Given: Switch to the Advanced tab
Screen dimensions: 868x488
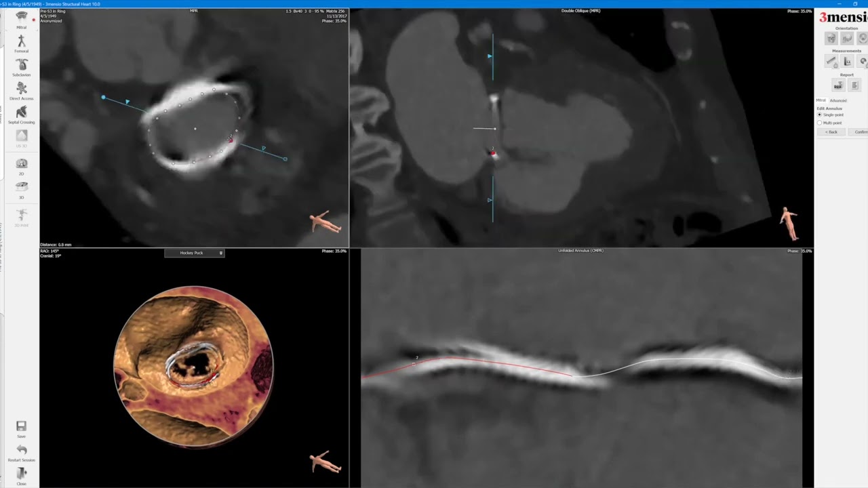Looking at the screenshot, I should [838, 100].
